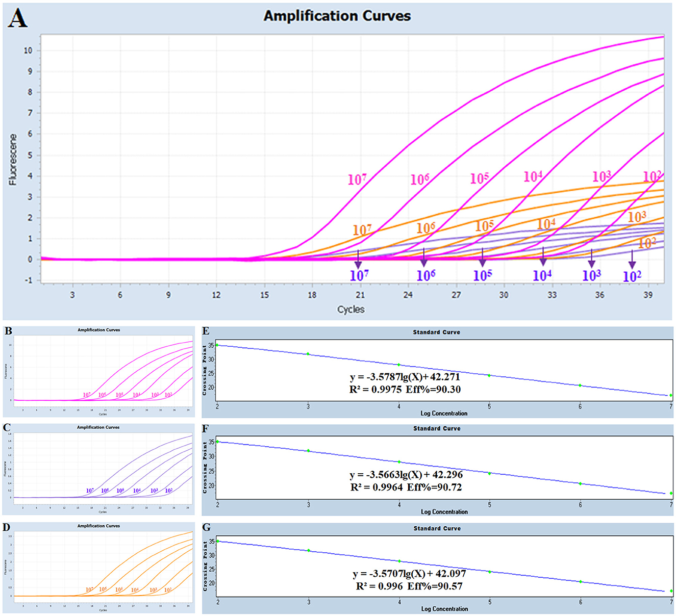Screen dimensions: 676x616
Task: Select 'R² = 0.9964 Eff%=90.72' text
Action: point(407,487)
